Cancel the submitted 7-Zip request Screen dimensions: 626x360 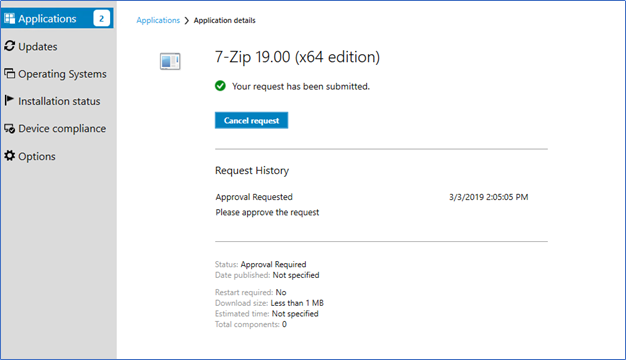click(252, 121)
